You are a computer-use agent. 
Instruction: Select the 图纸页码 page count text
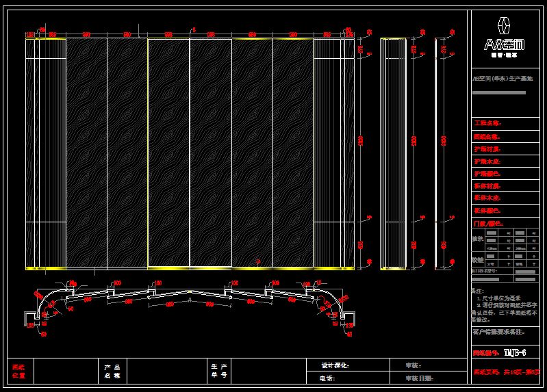(x=506, y=373)
